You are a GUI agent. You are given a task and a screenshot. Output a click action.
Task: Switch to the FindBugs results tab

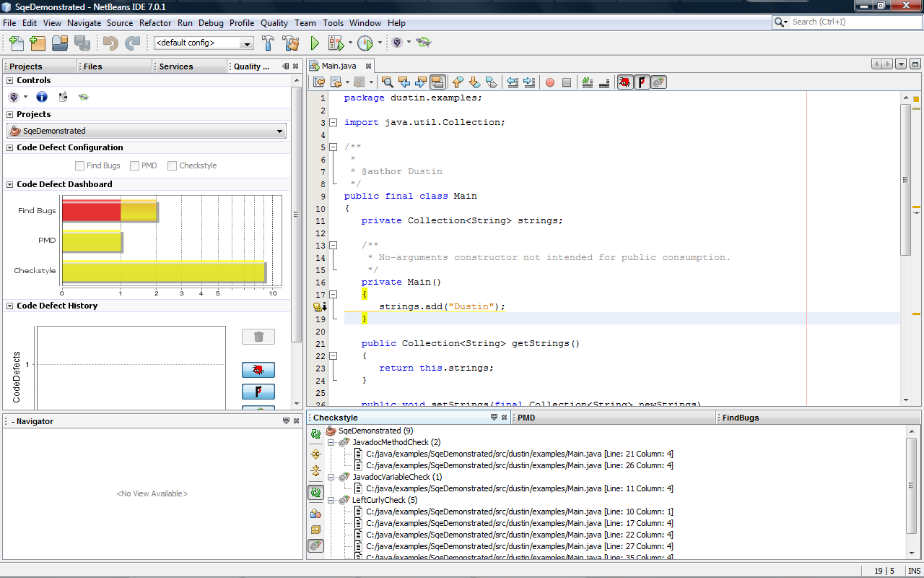[741, 418]
